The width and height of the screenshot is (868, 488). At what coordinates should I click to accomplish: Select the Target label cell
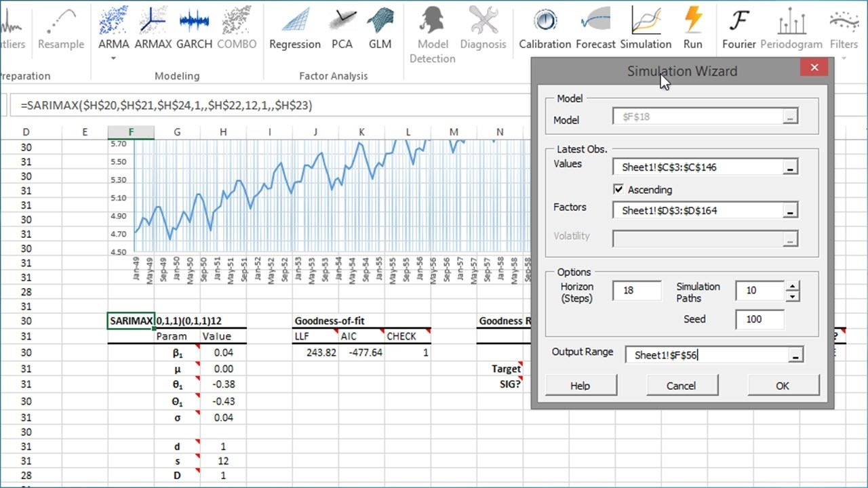pyautogui.click(x=500, y=369)
